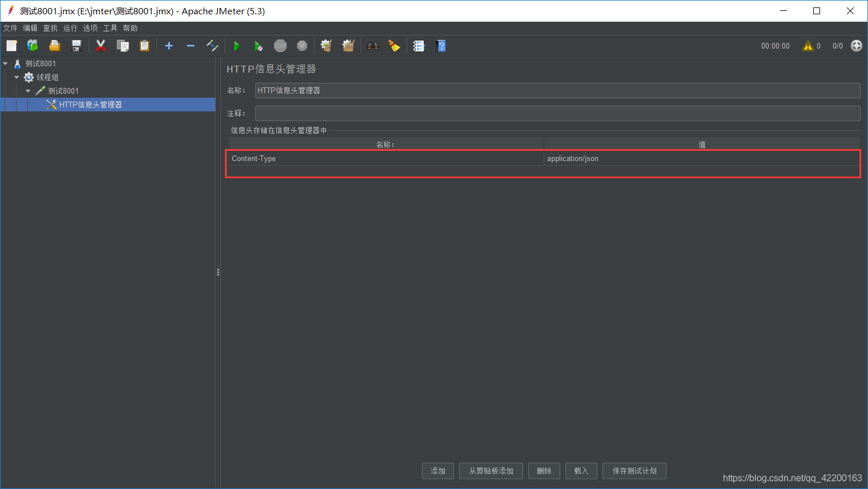
Task: Click the 名称 column header
Action: pyautogui.click(x=386, y=145)
